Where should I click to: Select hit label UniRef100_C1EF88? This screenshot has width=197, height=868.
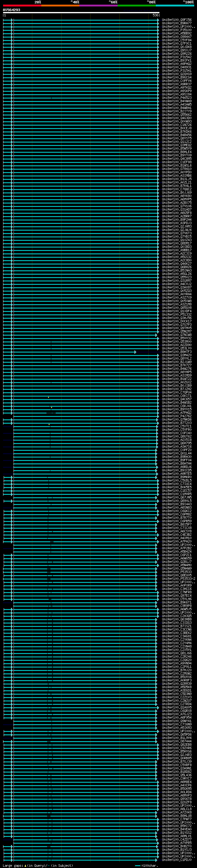pyautogui.click(x=176, y=162)
